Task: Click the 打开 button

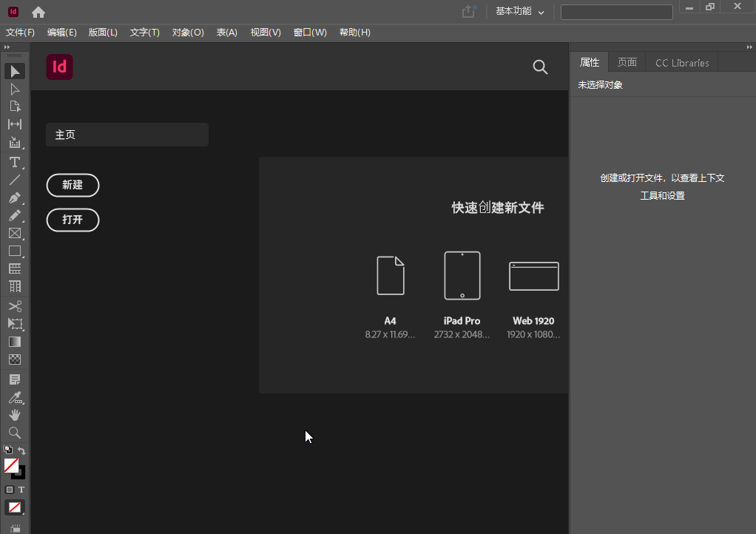Action: 72,220
